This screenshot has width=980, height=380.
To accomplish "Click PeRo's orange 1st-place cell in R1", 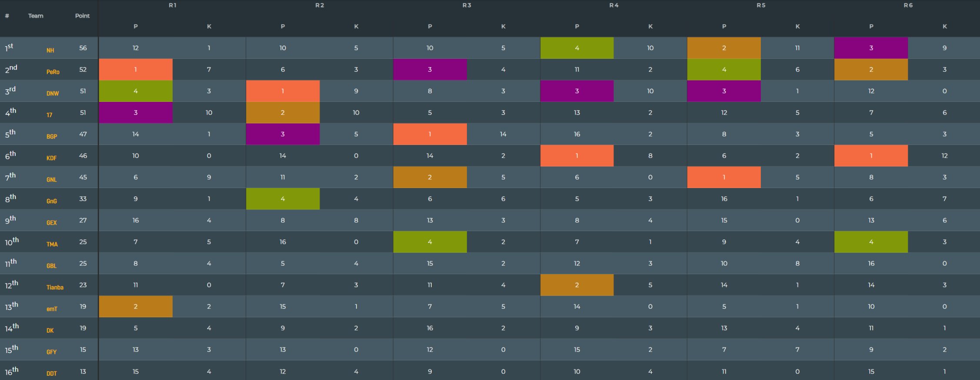I will click(x=136, y=70).
